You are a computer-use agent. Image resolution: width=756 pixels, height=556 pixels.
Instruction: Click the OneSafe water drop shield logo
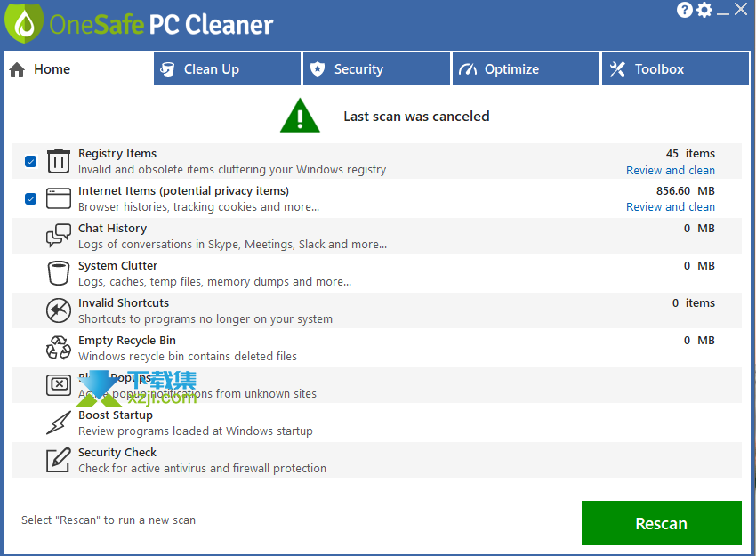(24, 23)
